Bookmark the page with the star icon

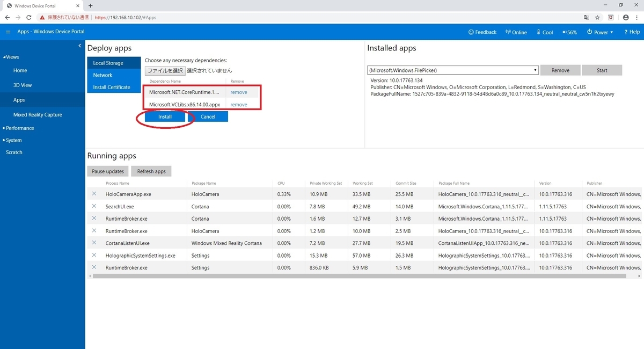(x=597, y=17)
